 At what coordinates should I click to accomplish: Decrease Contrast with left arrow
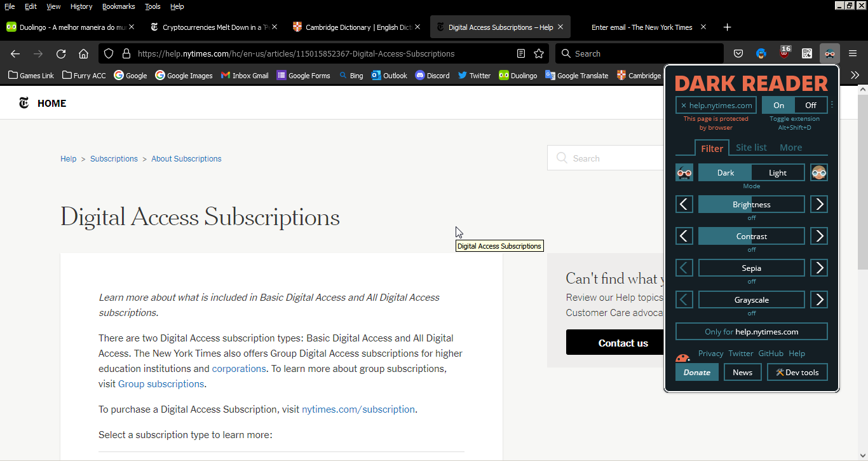684,236
